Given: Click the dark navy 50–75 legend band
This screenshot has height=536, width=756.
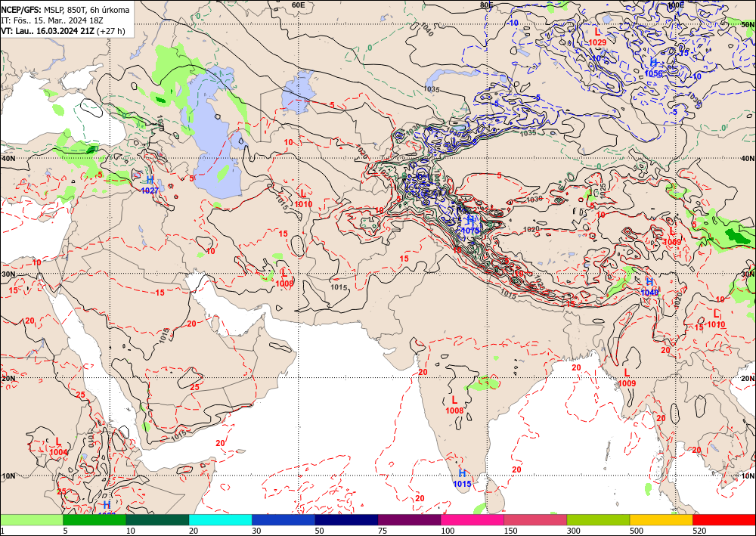Looking at the screenshot, I should pyautogui.click(x=346, y=519).
